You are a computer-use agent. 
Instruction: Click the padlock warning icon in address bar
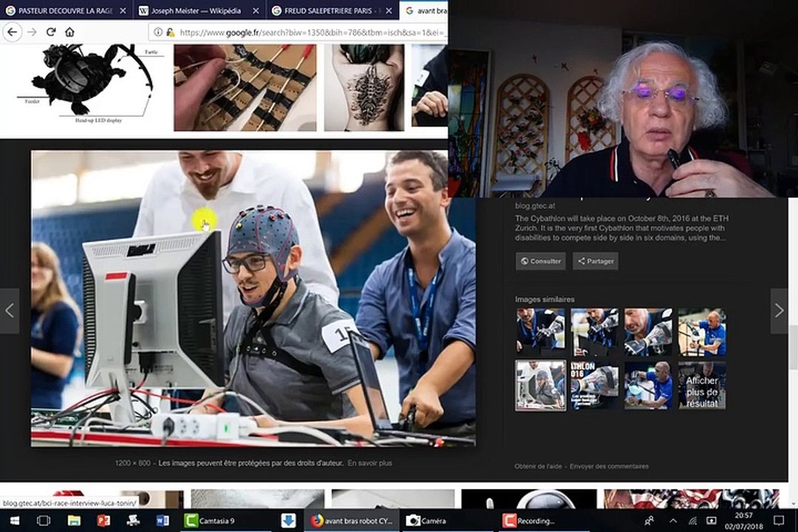[170, 32]
